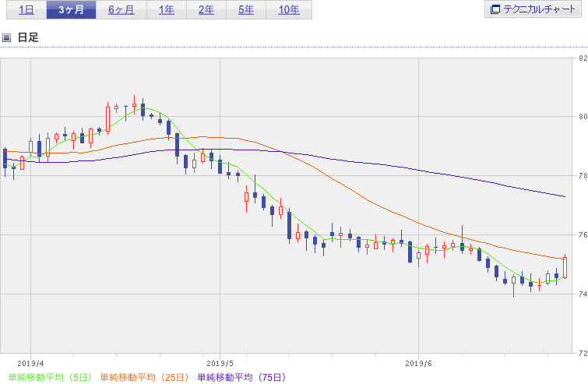Click the 単純移動平均（25日） legend label
The height and width of the screenshot is (384, 588).
[145, 377]
